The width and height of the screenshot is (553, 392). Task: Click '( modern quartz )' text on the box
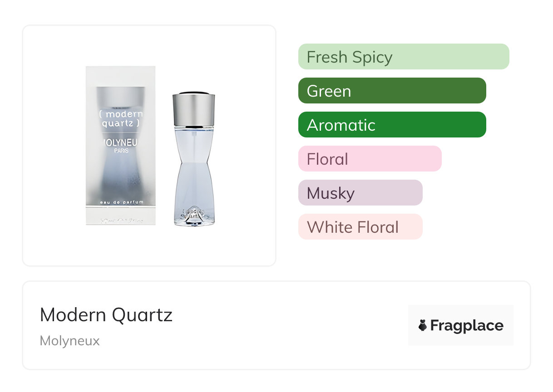point(121,118)
